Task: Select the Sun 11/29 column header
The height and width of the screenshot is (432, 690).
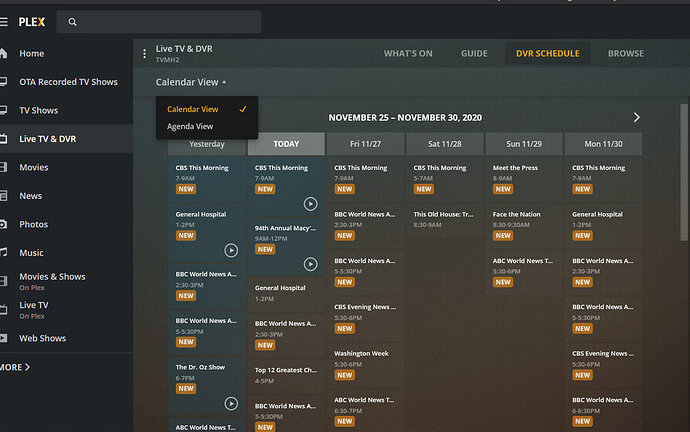Action: pos(524,144)
